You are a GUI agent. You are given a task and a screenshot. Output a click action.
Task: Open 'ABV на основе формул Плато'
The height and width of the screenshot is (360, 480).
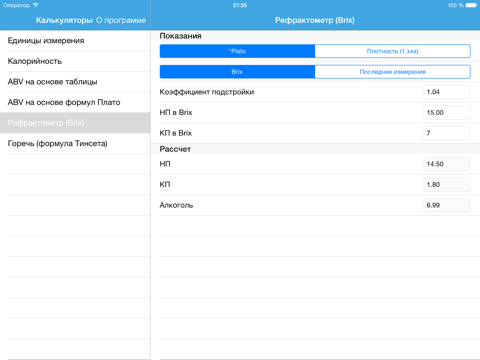pos(75,102)
